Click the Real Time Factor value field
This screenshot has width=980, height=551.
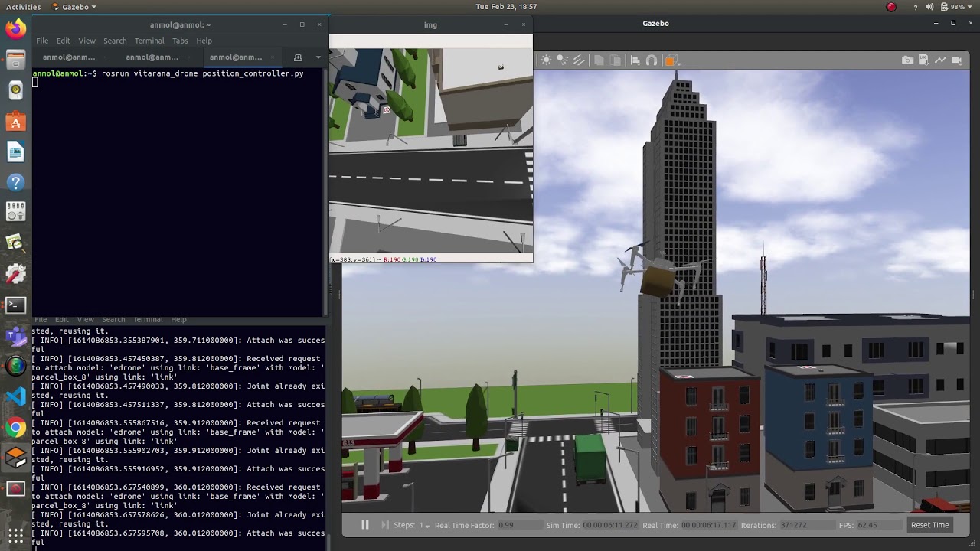[520, 525]
